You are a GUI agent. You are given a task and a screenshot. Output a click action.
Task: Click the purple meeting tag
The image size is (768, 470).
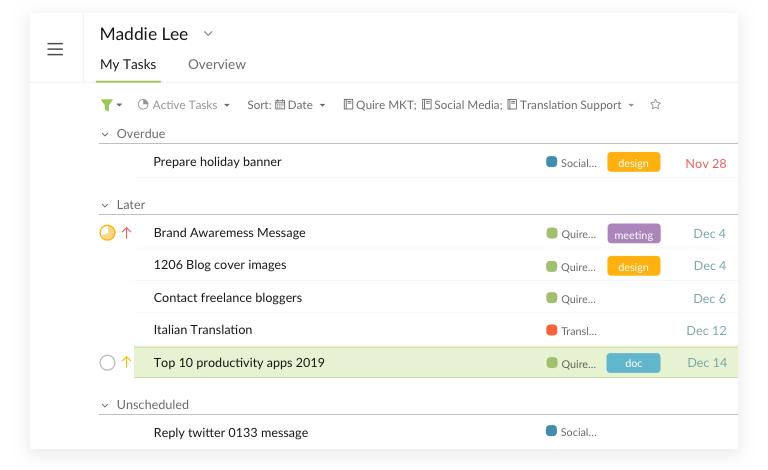(634, 234)
